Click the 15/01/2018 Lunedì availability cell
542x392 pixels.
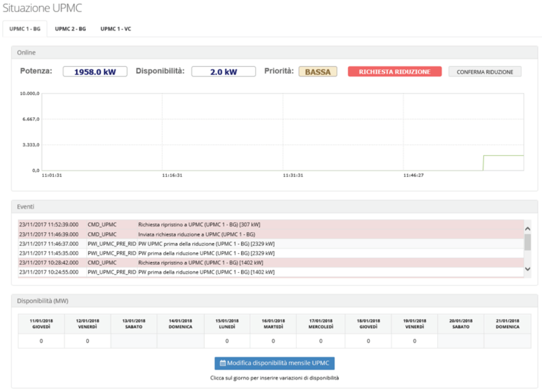click(x=227, y=341)
